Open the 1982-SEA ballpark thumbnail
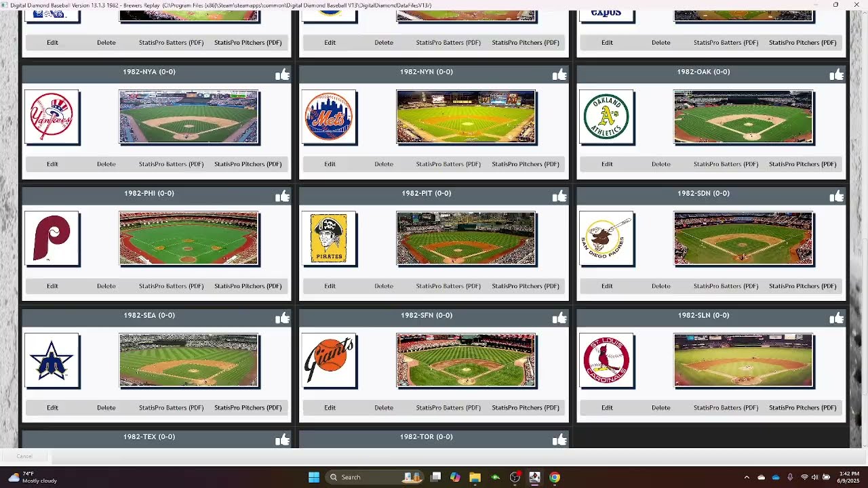This screenshot has width=868, height=488. pos(189,361)
